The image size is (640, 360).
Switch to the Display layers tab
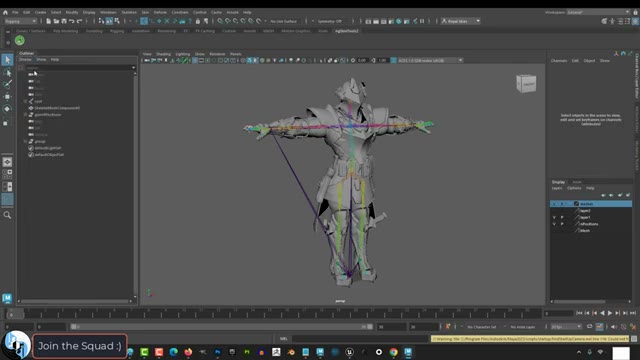[558, 182]
